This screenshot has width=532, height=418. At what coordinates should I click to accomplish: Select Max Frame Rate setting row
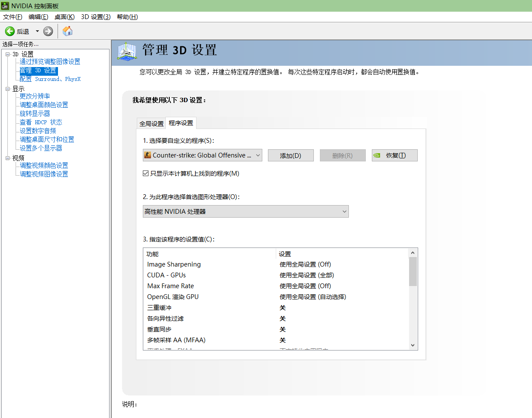[276, 286]
